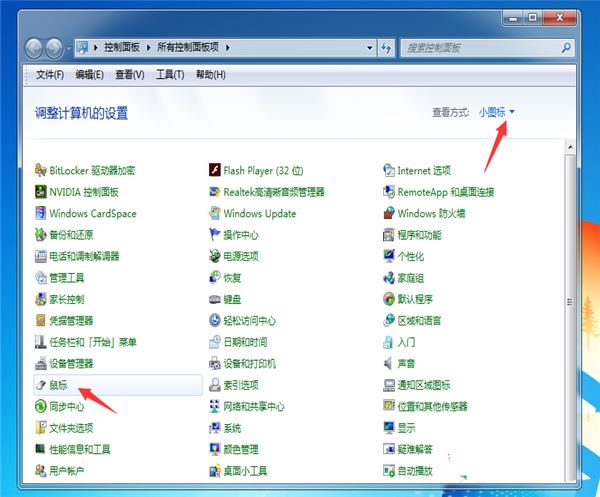Expand the arrow after 所有控制面板项 breadcrumb

click(227, 48)
